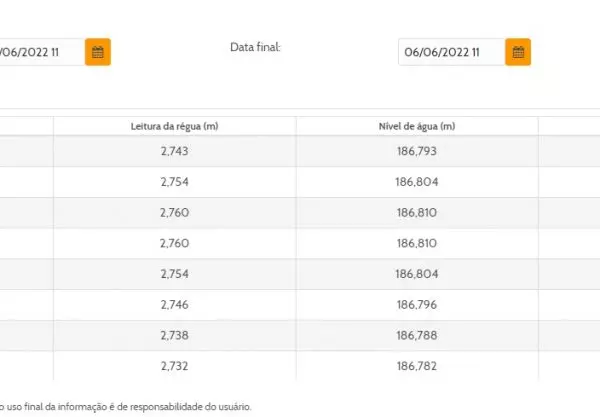The image size is (600, 417).
Task: Click the 186,793 water level cell
Action: pos(417,152)
